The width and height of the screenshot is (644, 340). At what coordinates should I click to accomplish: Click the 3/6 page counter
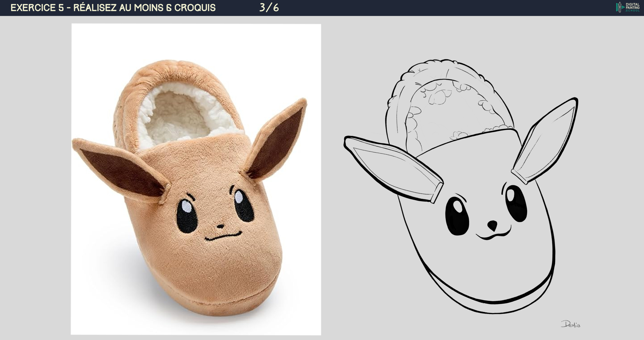[269, 8]
